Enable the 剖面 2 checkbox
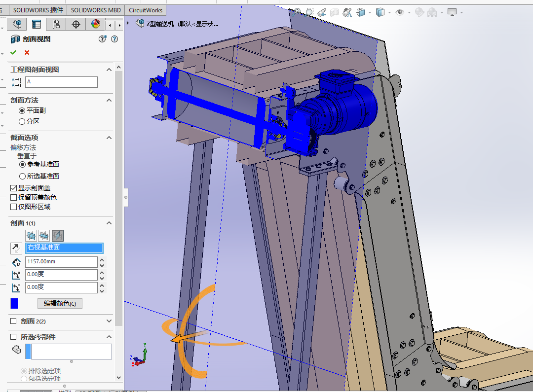 [x=14, y=321]
